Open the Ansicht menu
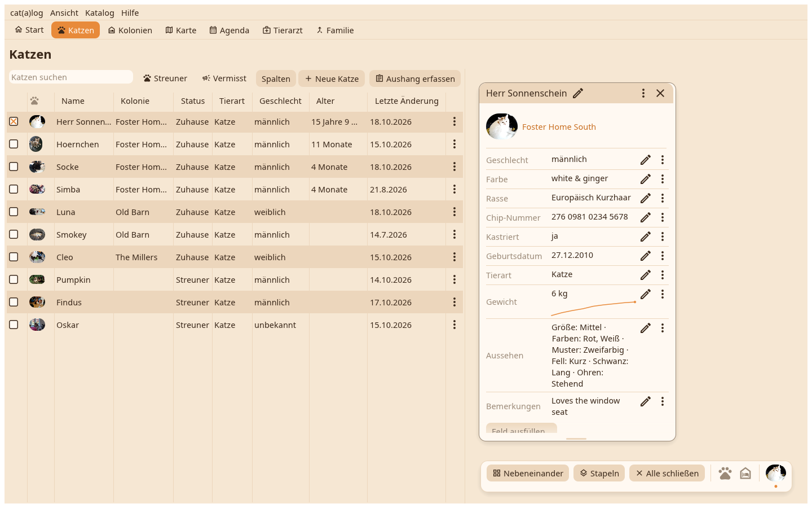Image resolution: width=812 pixels, height=508 pixels. (64, 13)
